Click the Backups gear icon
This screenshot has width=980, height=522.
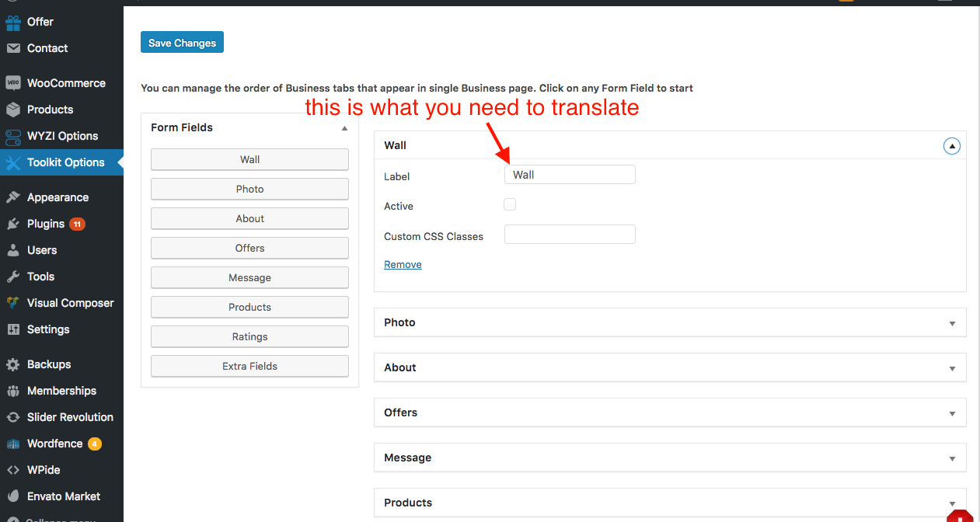pos(12,364)
